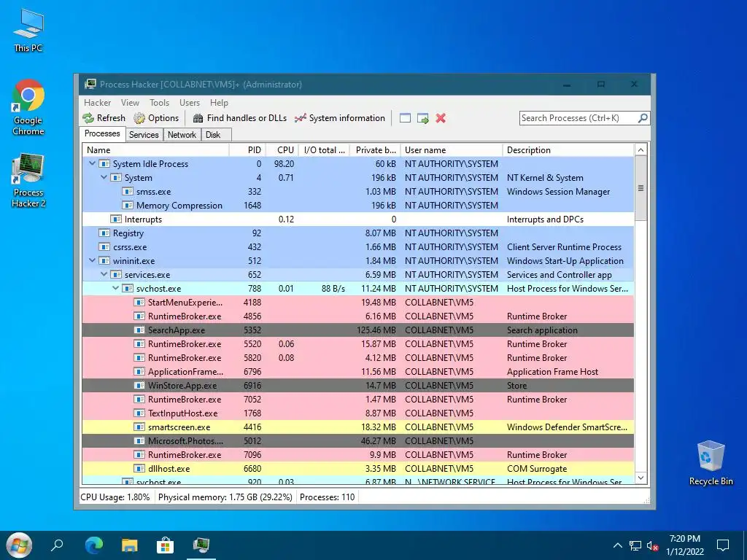The width and height of the screenshot is (747, 560).
Task: Open the View menu
Action: click(130, 103)
